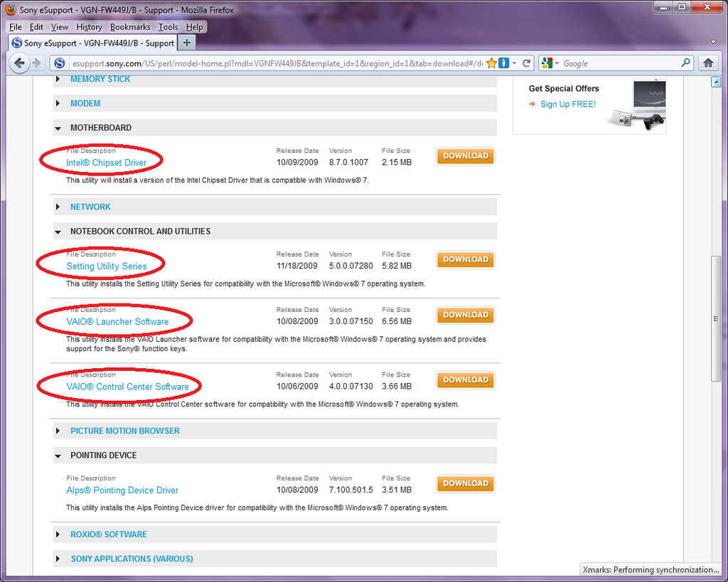Screen dimensions: 728x582
Task: Expand the NETWORK section
Action: point(275,207)
